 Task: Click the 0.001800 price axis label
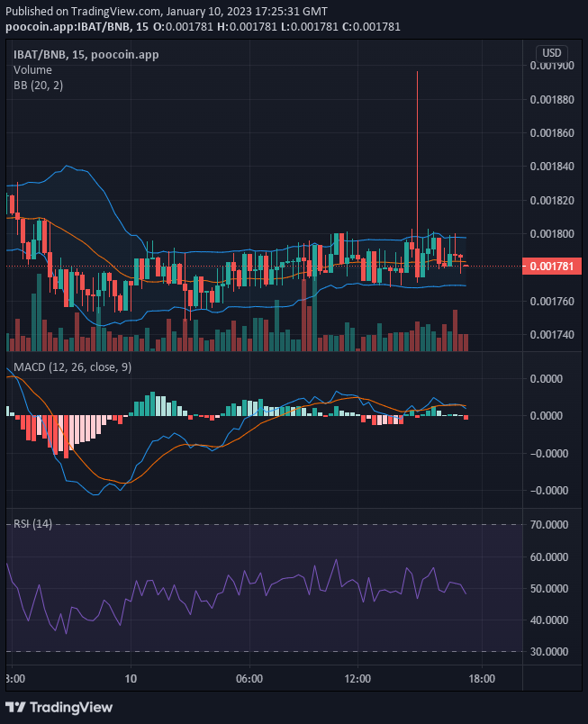coord(552,233)
